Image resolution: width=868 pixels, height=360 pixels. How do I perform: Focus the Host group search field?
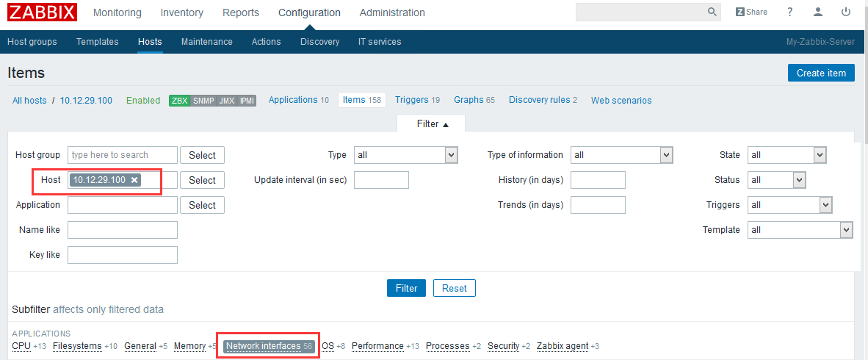coord(123,155)
